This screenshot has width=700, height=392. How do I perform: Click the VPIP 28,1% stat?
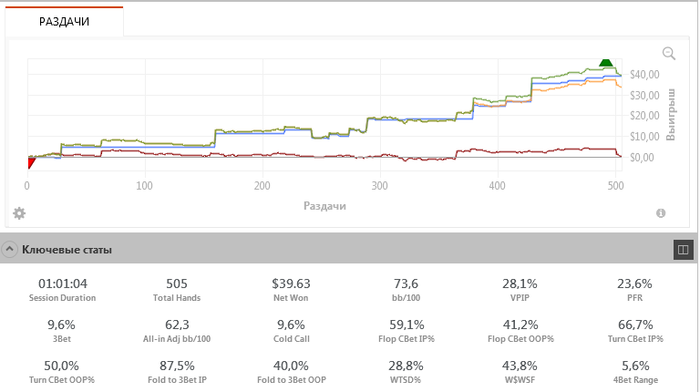point(520,289)
